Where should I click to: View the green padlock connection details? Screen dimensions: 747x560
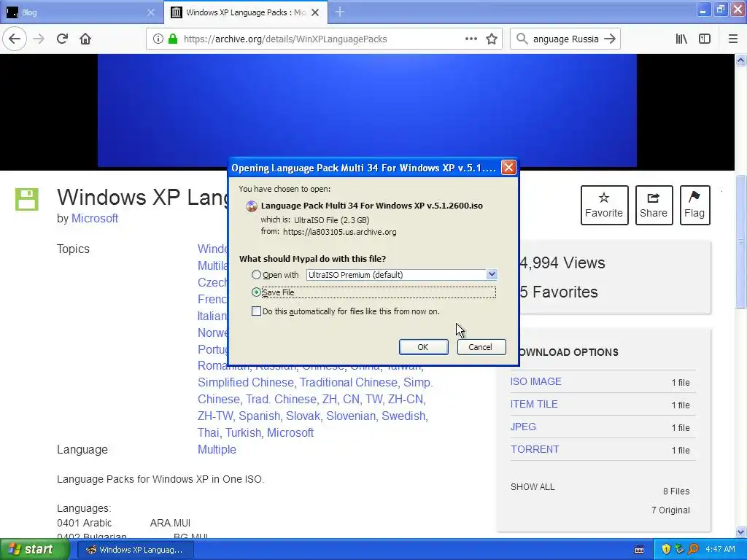coord(172,39)
